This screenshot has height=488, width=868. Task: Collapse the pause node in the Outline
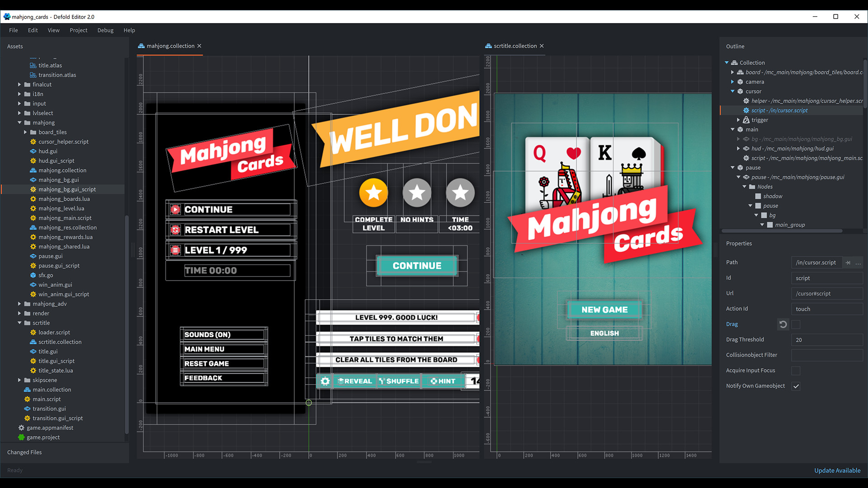click(x=733, y=167)
